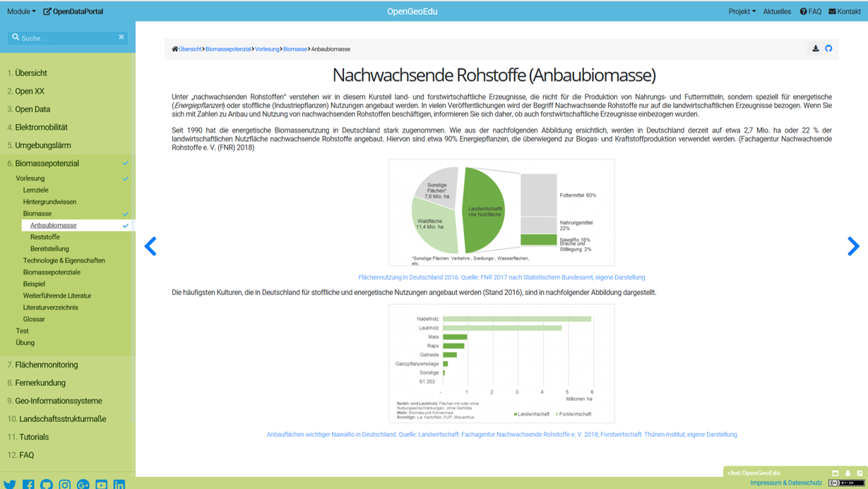The image size is (868, 489).
Task: Click the page download icon above the breadcrumb
Action: point(814,49)
